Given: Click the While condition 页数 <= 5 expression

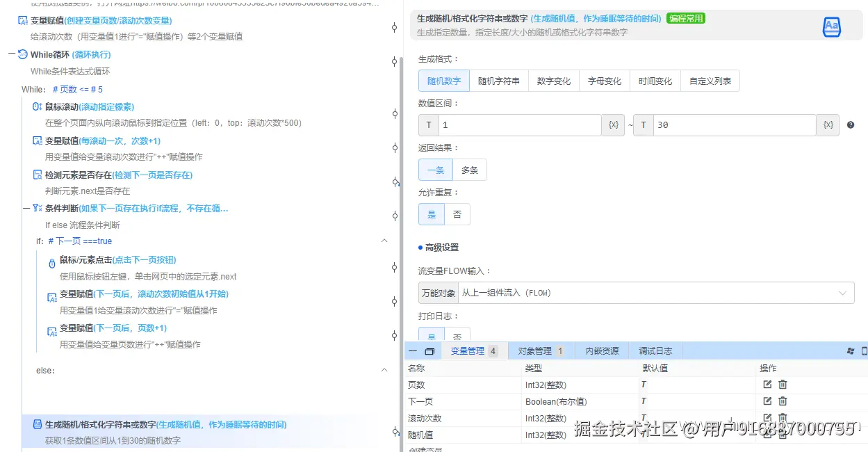Looking at the screenshot, I should point(78,89).
